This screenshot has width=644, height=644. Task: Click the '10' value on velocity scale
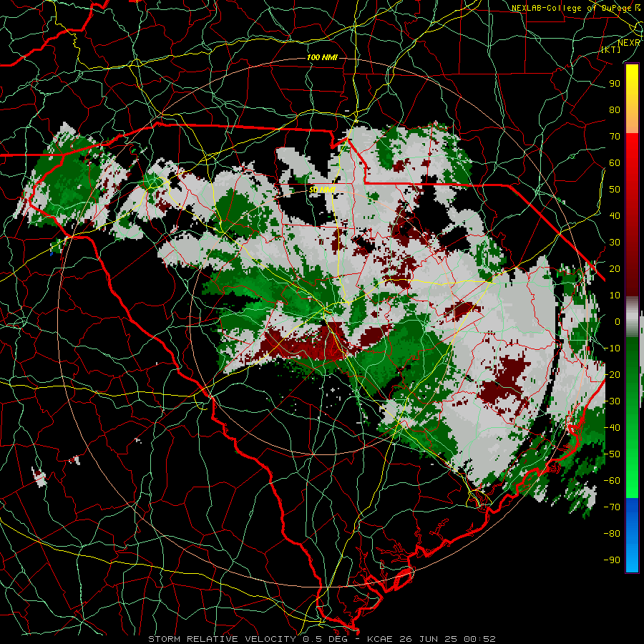click(615, 296)
